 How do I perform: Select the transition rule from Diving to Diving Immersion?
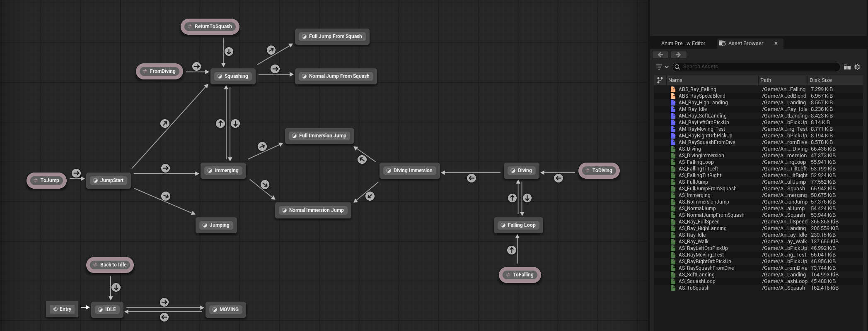(471, 178)
